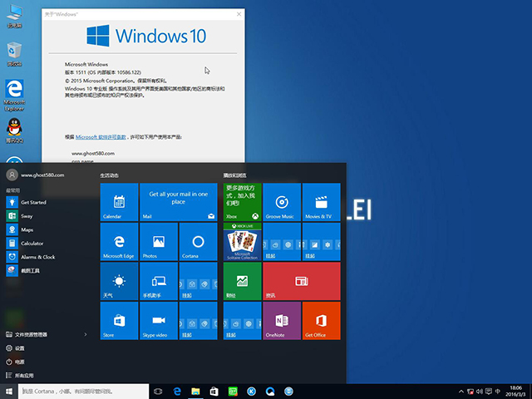Launch the Microsoft Edge tile
532x399 pixels.
(119, 242)
